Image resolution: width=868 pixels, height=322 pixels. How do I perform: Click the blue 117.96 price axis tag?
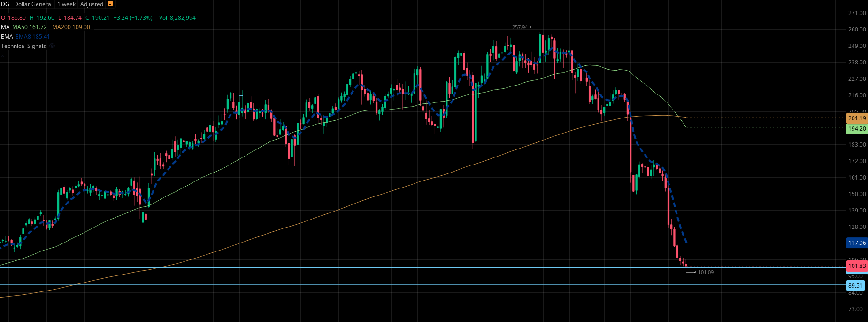coord(857,243)
